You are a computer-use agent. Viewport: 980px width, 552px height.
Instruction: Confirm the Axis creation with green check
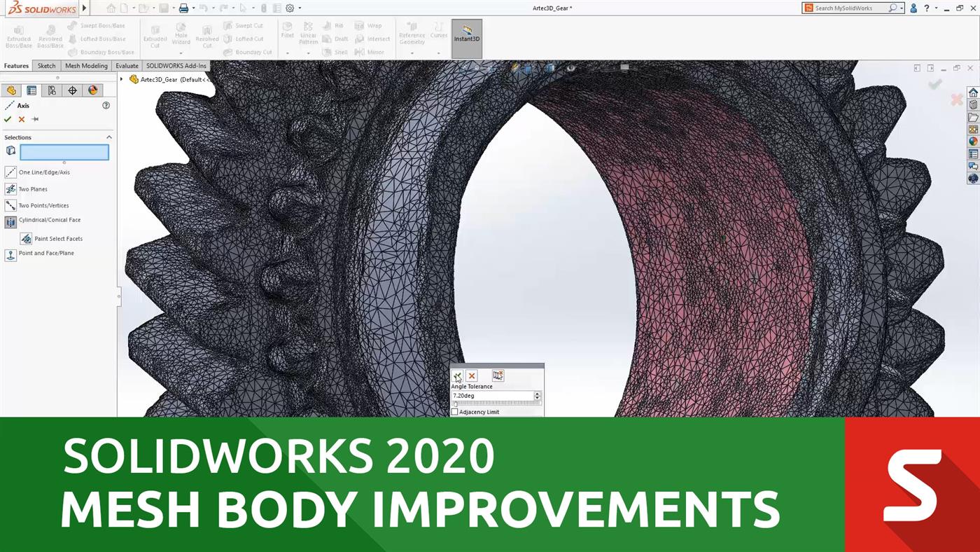tap(8, 119)
